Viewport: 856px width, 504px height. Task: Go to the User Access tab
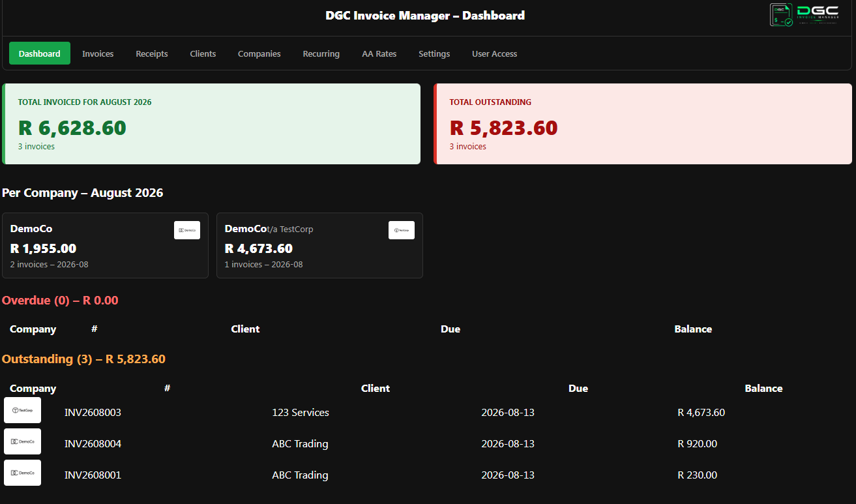coord(495,53)
